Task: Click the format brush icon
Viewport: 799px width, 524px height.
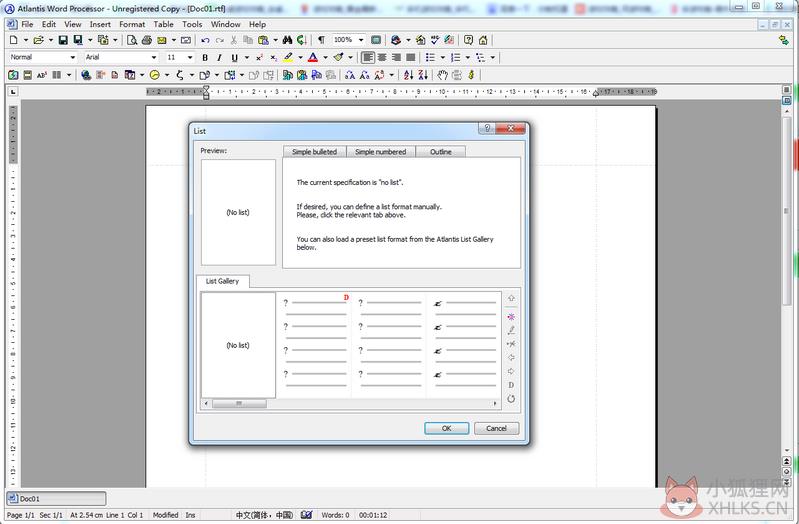Action: point(338,58)
